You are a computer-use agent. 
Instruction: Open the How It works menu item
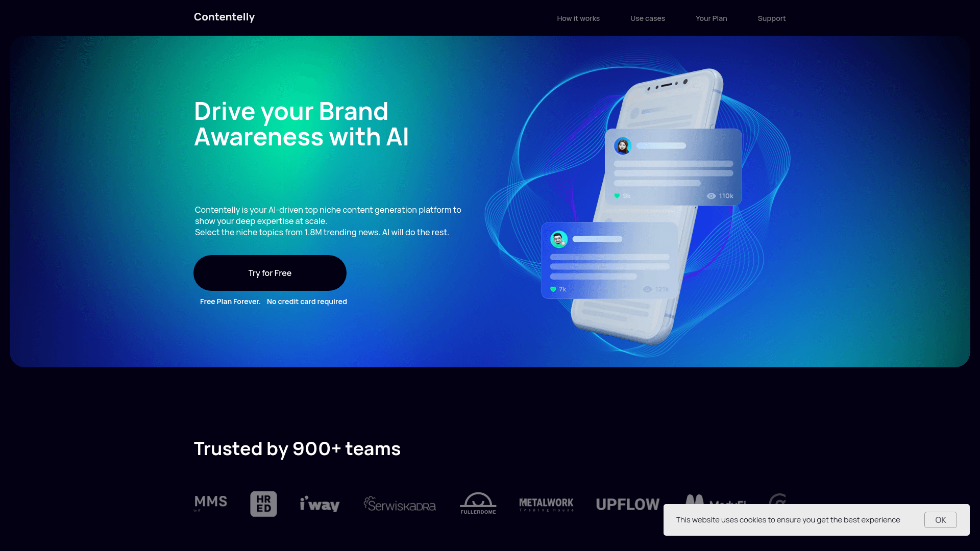tap(577, 18)
